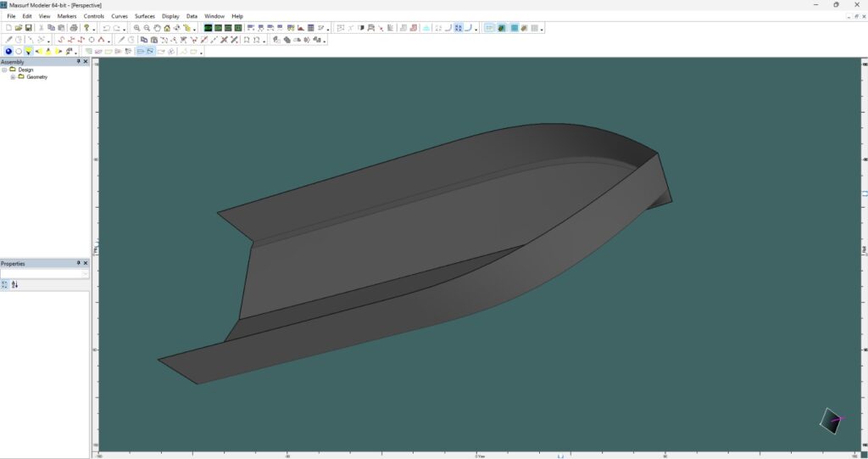Click the circle curve icon

pos(92,39)
